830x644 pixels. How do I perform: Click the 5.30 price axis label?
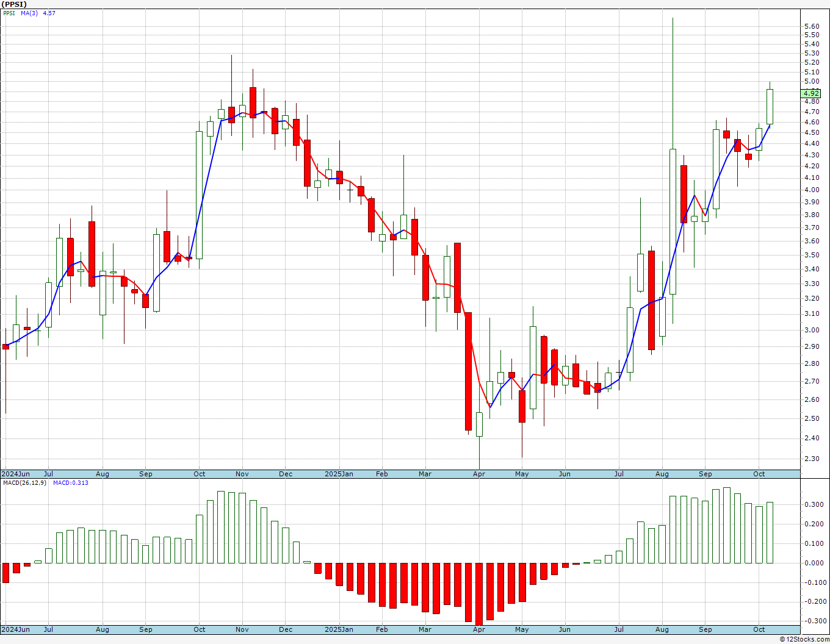[x=812, y=53]
